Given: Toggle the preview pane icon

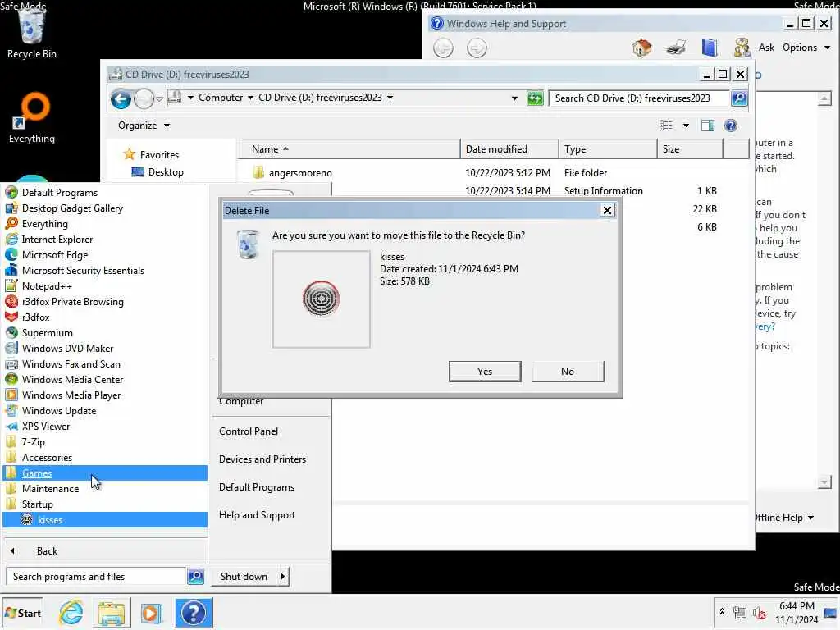Looking at the screenshot, I should pyautogui.click(x=708, y=126).
